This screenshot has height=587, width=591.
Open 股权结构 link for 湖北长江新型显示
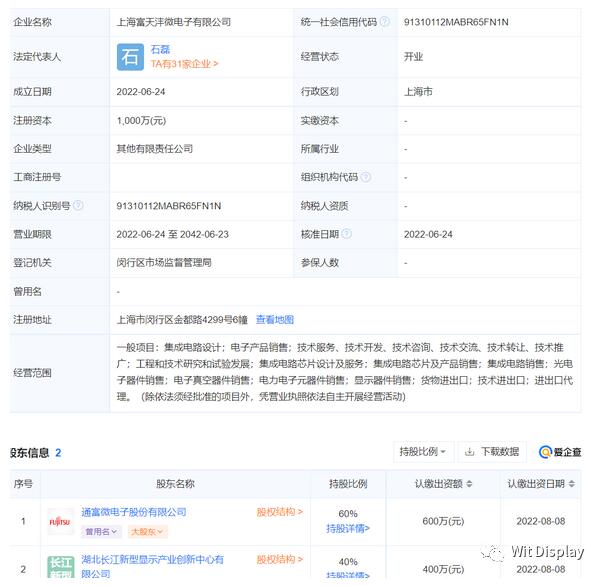click(280, 559)
